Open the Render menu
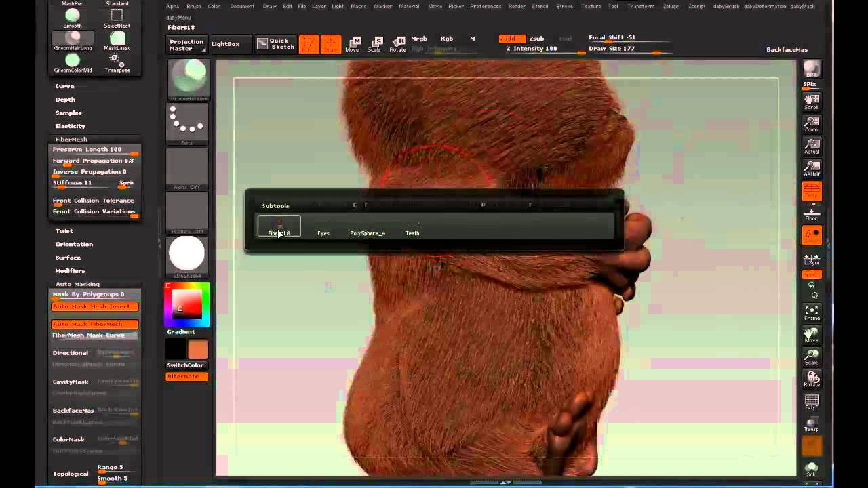868x488 pixels. [517, 6]
